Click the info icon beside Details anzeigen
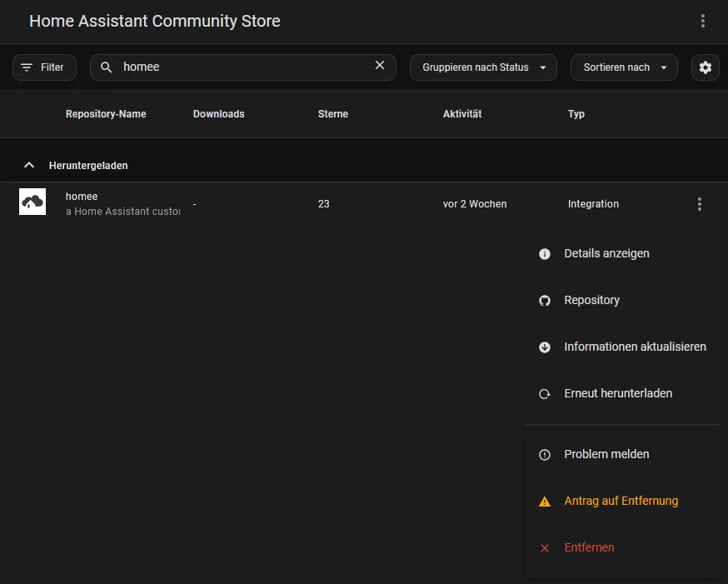Viewport: 728px width, 584px height. pyautogui.click(x=545, y=254)
